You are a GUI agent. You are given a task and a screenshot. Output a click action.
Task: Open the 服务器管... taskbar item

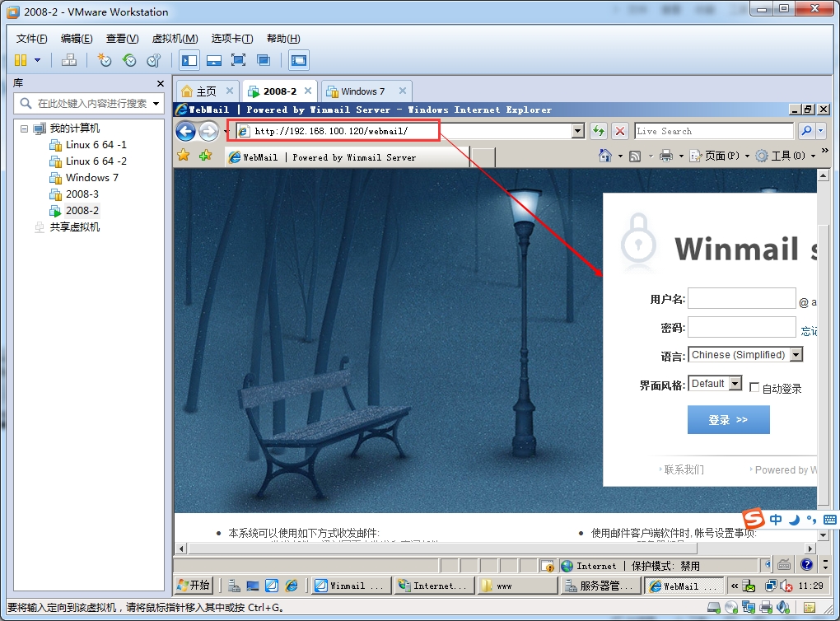[600, 586]
